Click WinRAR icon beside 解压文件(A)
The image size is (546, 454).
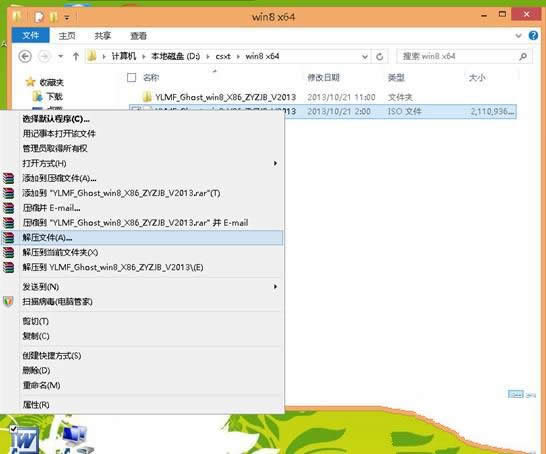tap(8, 237)
